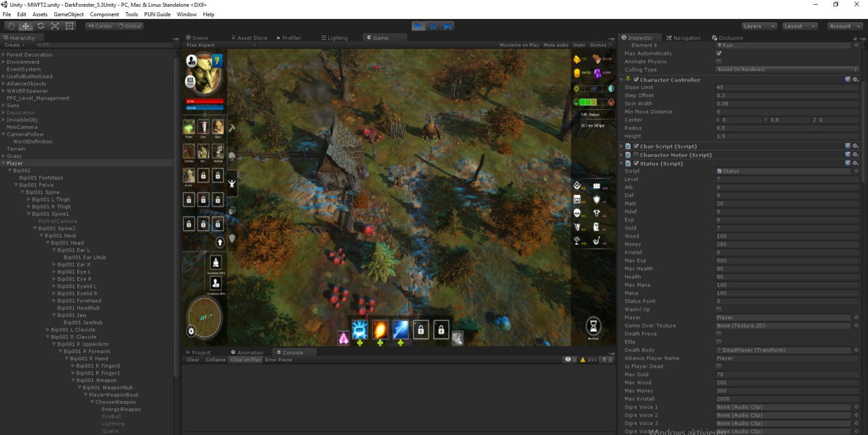
Task: Toggle Maximize on Play button
Action: 519,45
